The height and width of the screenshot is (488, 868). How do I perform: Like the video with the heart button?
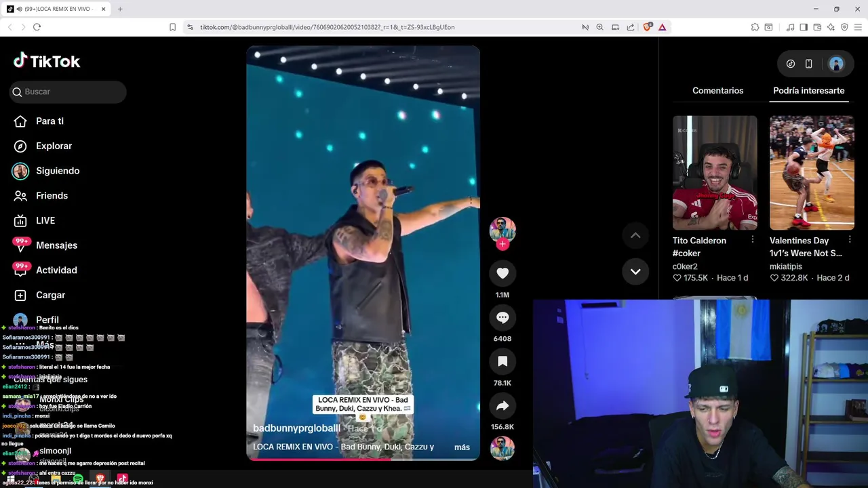click(502, 273)
